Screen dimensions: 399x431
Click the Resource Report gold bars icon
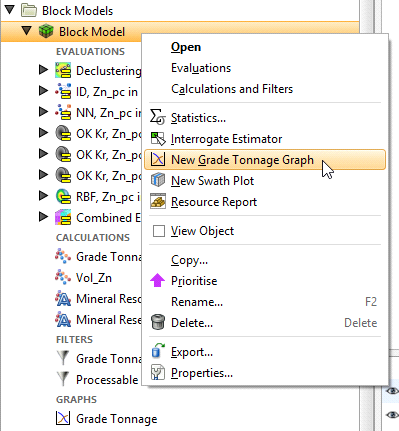click(x=158, y=201)
